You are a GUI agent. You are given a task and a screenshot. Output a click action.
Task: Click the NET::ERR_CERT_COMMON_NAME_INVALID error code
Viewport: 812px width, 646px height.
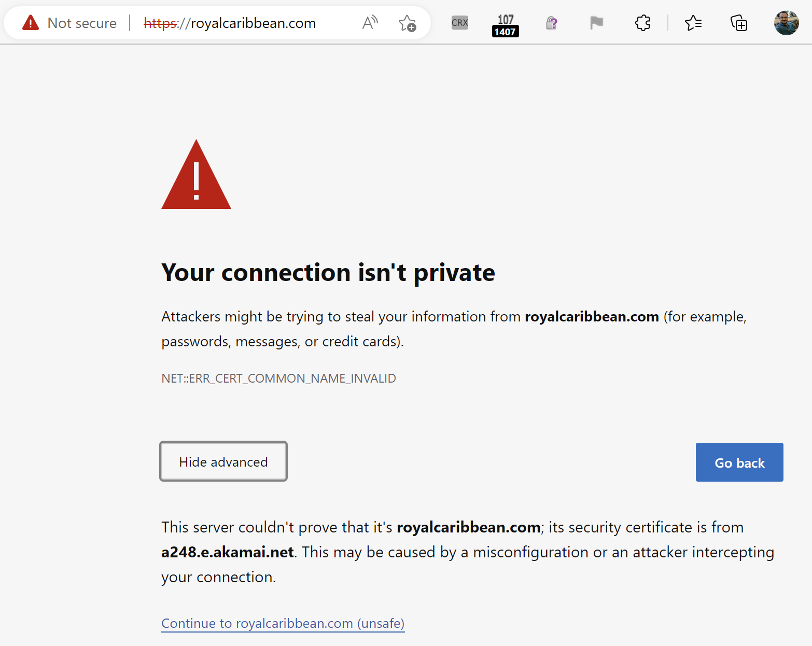[278, 378]
